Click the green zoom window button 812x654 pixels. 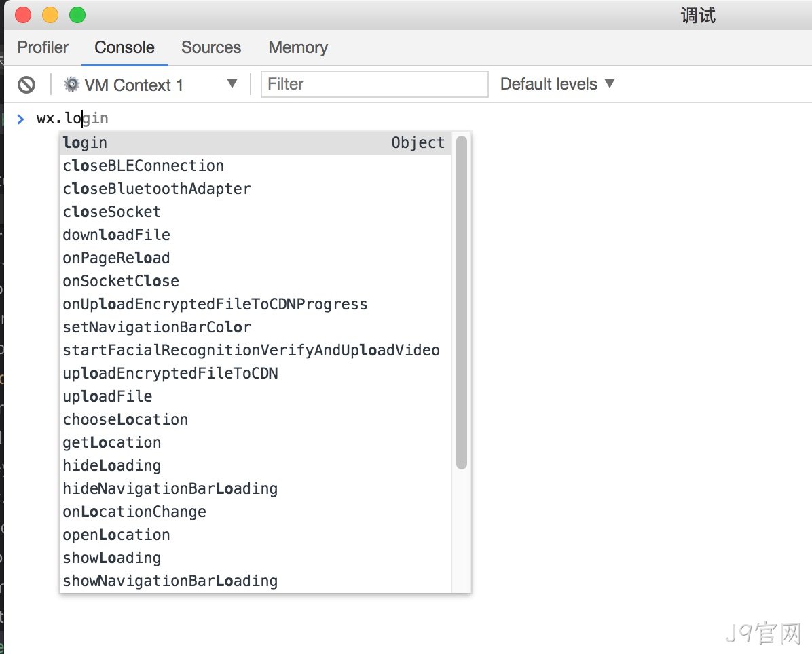tap(77, 15)
